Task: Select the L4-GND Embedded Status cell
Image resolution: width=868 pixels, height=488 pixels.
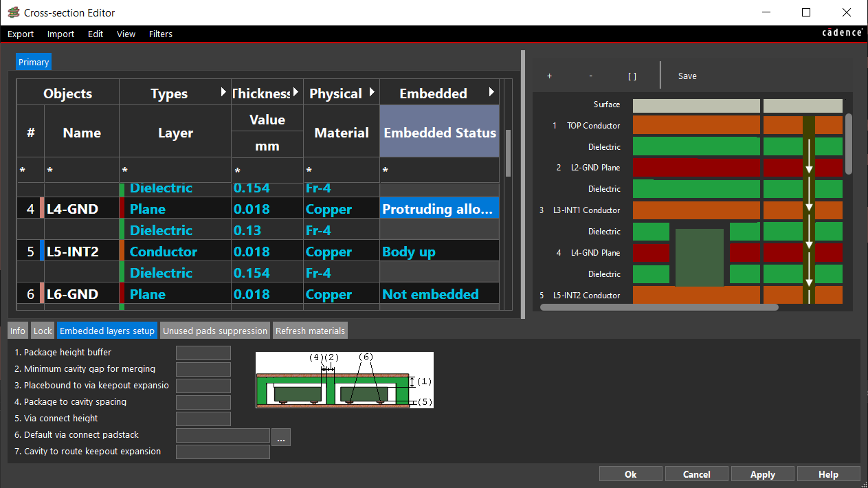Action: pos(439,209)
